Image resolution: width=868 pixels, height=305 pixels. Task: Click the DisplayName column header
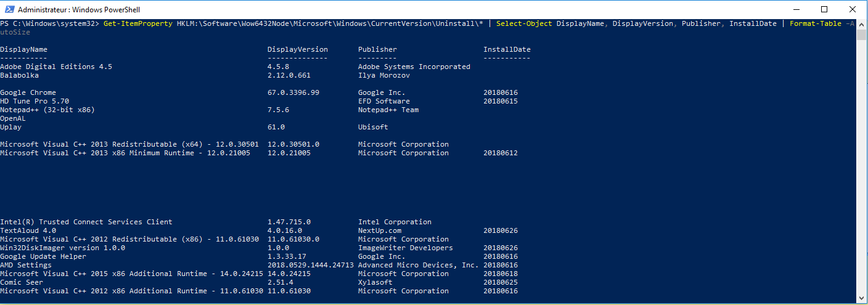coord(23,49)
